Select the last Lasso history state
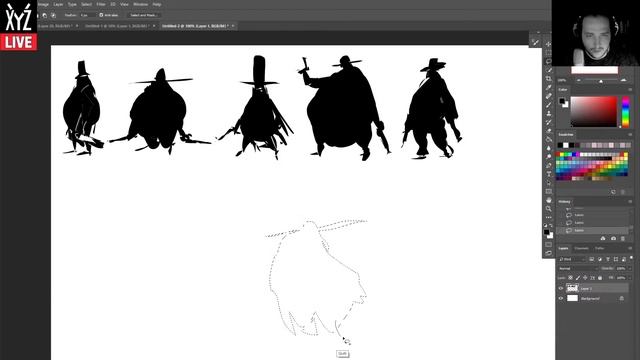 pos(593,230)
